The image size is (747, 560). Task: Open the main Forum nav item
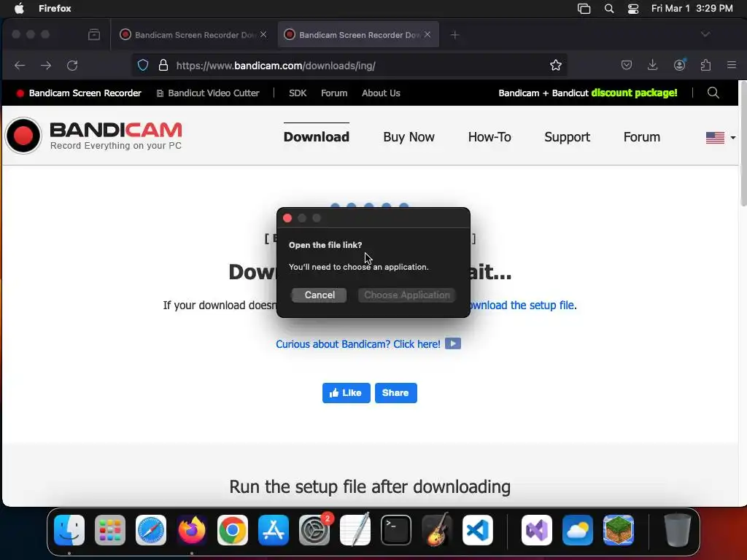pos(642,137)
